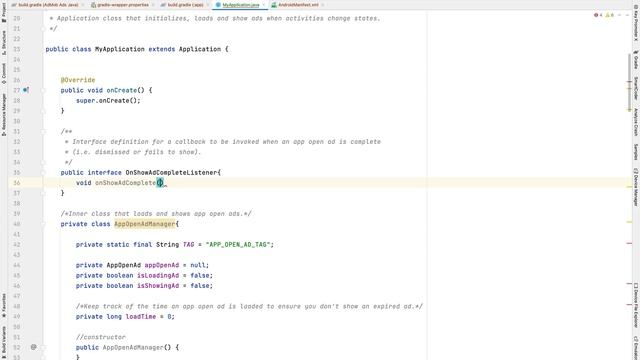
Task: Click fold end marker at line 37
Action: [x=43, y=193]
